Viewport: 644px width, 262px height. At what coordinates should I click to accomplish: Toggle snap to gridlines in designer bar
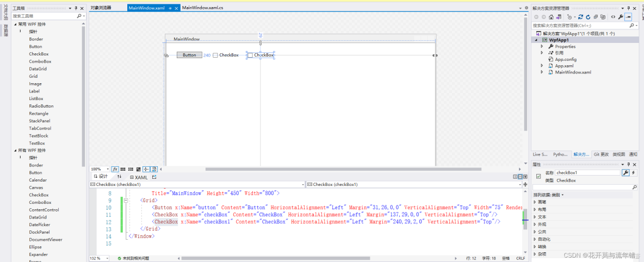tap(131, 169)
